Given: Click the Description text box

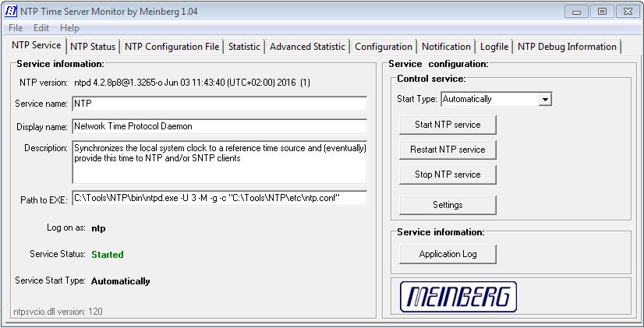Looking at the screenshot, I should click(x=219, y=162).
